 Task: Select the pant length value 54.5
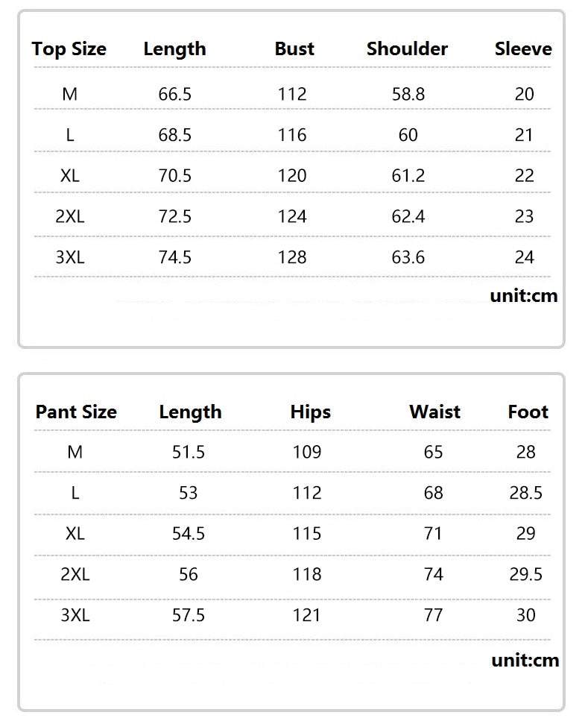(x=189, y=534)
